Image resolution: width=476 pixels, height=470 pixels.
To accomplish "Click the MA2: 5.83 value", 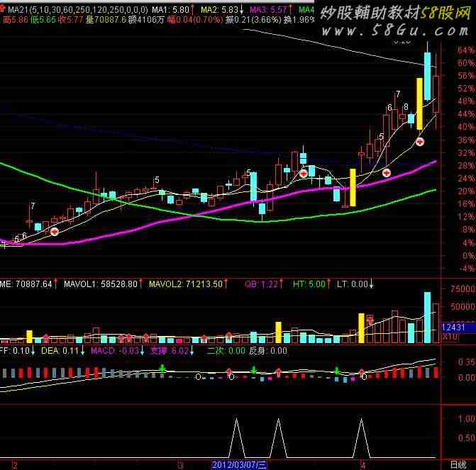I will click(x=219, y=10).
